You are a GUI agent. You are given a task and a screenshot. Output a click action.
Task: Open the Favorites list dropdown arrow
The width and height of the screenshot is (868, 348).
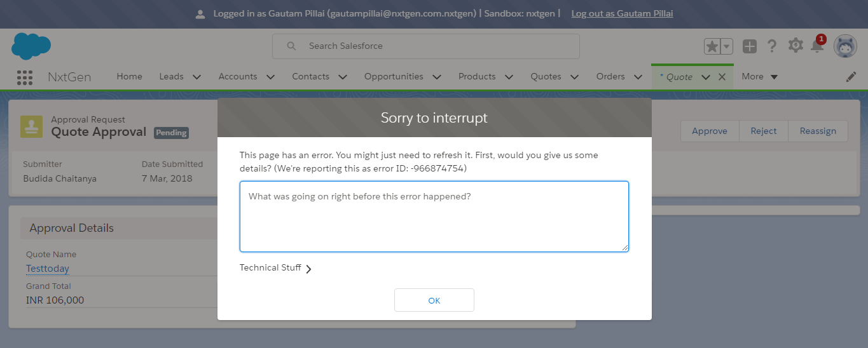(726, 46)
